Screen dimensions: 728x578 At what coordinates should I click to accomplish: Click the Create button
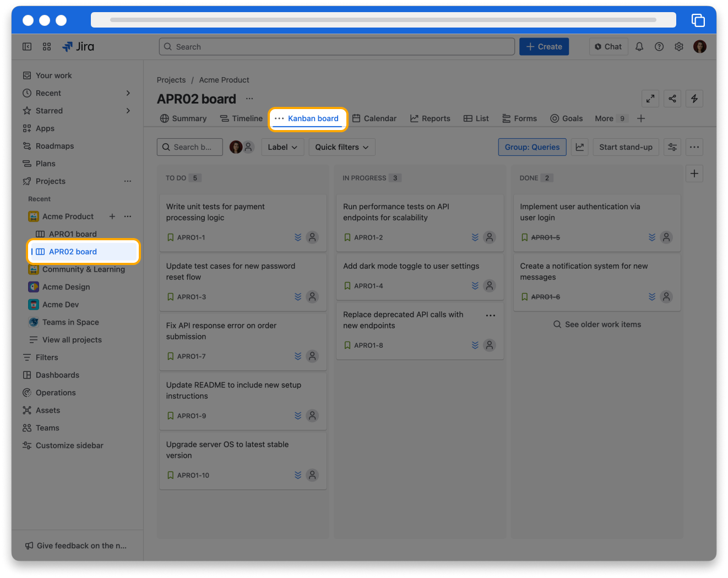[x=544, y=47]
